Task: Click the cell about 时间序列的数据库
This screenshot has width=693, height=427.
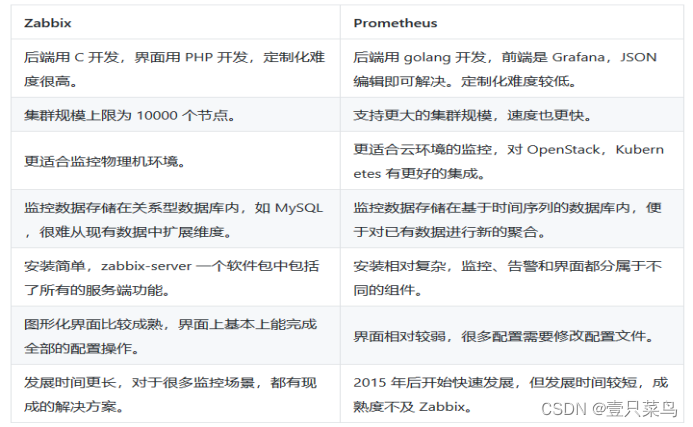Action: (512, 219)
